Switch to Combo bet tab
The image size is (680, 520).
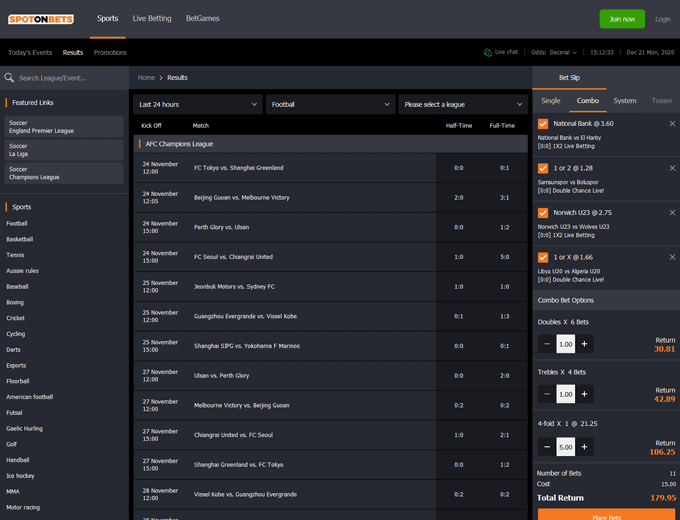588,101
